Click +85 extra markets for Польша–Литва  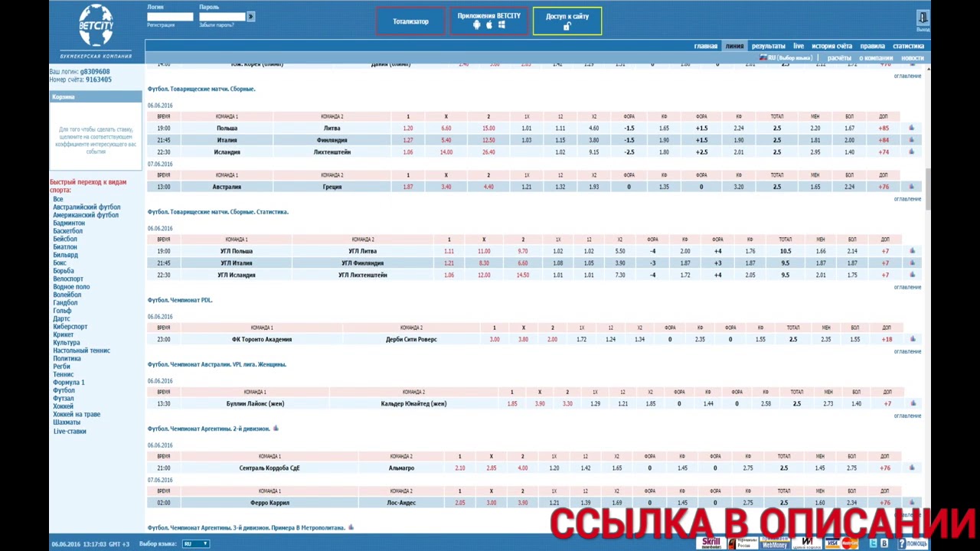click(x=884, y=129)
